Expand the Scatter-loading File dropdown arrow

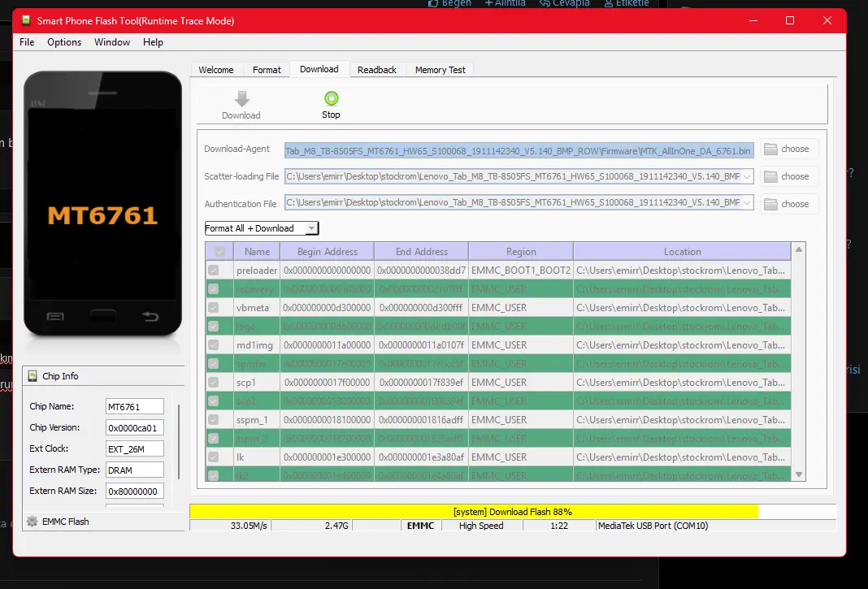(747, 176)
